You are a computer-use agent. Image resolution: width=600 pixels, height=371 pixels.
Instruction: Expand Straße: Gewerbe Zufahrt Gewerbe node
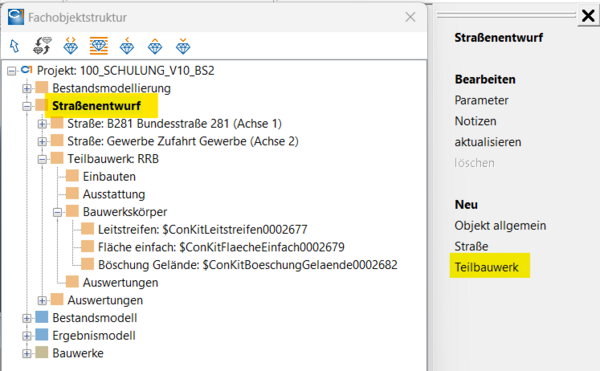[42, 142]
